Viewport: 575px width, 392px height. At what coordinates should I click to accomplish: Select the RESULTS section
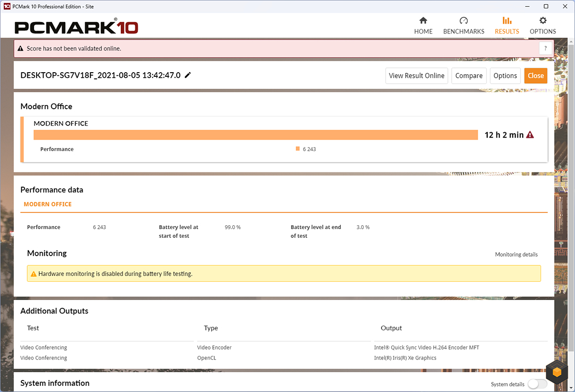(x=507, y=26)
